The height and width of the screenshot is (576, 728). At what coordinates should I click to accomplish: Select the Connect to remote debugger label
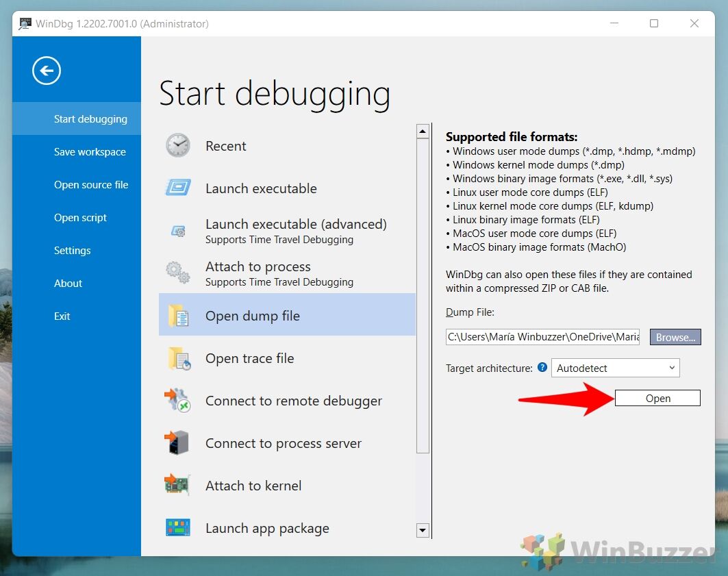click(x=293, y=401)
